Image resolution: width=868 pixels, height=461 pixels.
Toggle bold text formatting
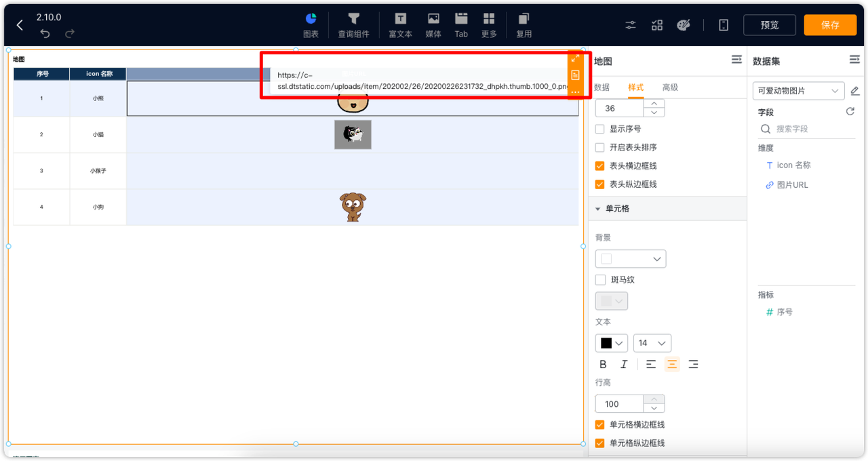point(603,364)
